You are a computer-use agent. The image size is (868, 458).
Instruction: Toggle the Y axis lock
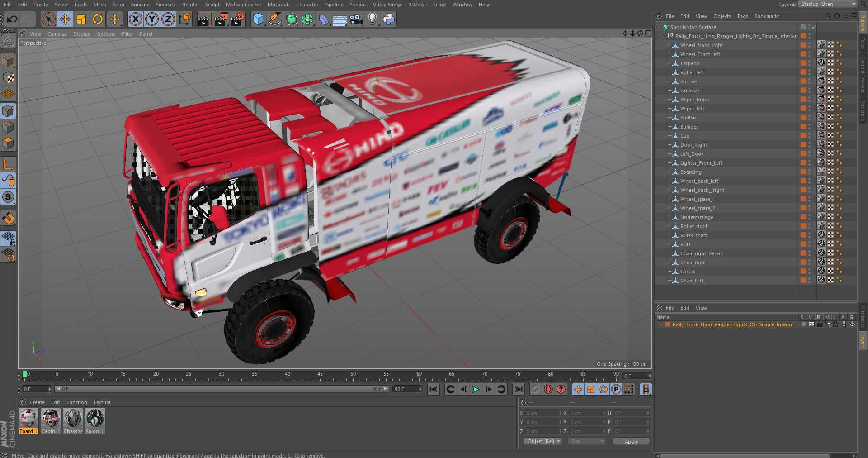click(152, 19)
